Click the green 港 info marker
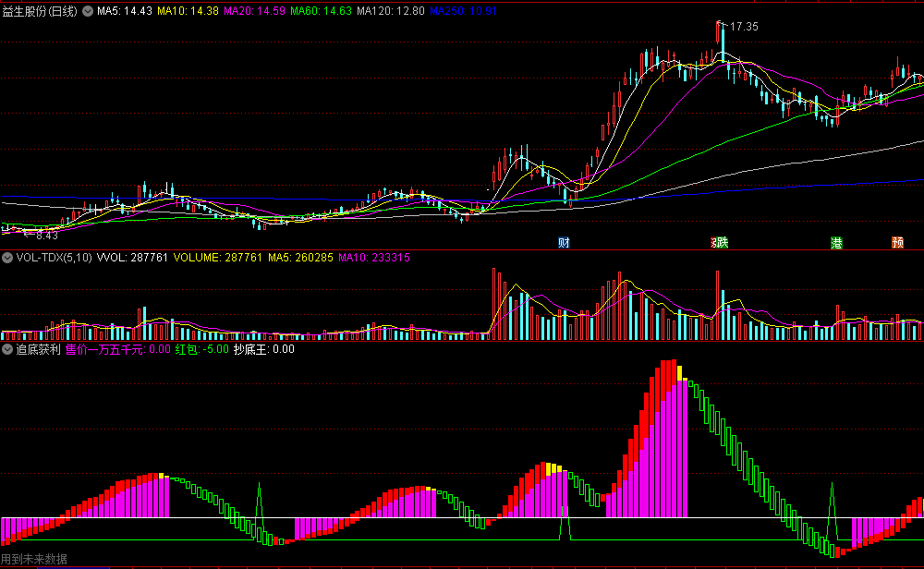The height and width of the screenshot is (569, 924). (x=836, y=243)
